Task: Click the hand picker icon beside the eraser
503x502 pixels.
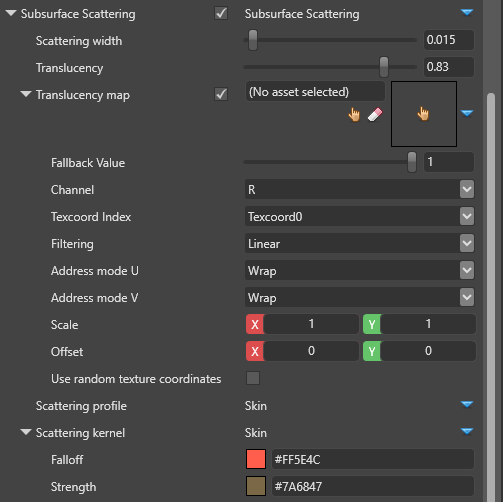Action: tap(354, 115)
